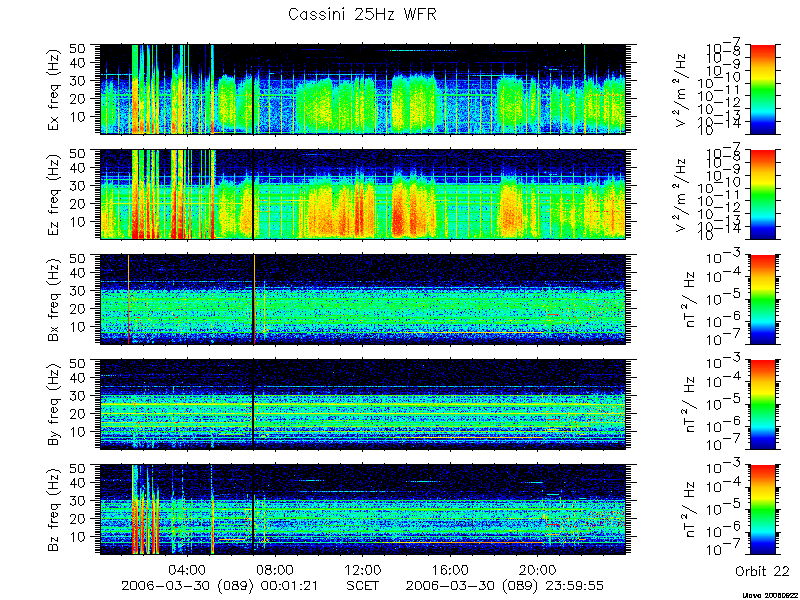Image resolution: width=800 pixels, height=600 pixels.
Task: Click the Ex spectrogram panel
Action: click(x=362, y=89)
